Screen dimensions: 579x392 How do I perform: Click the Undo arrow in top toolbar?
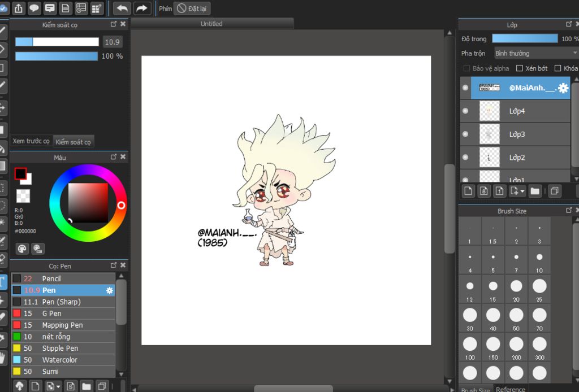[122, 8]
